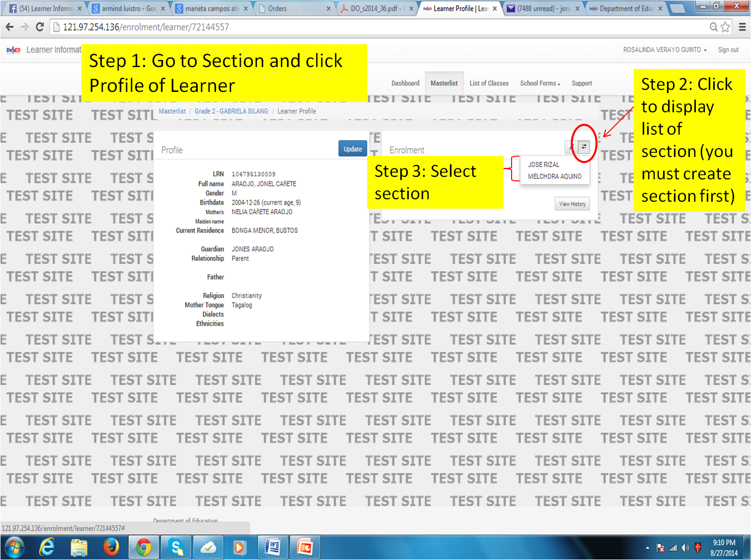Screen dimensions: 751x560
Task: Open the ROSALINDA VERAYO GUINTO user dropdown
Action: pos(665,50)
